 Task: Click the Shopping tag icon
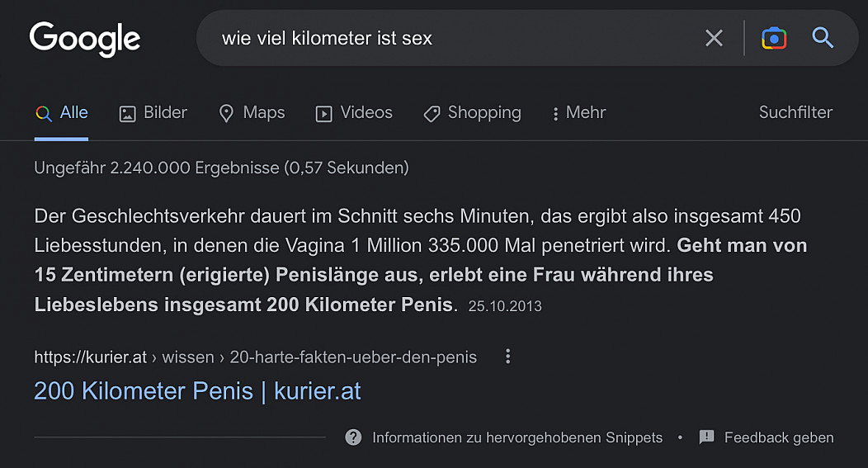(x=432, y=114)
